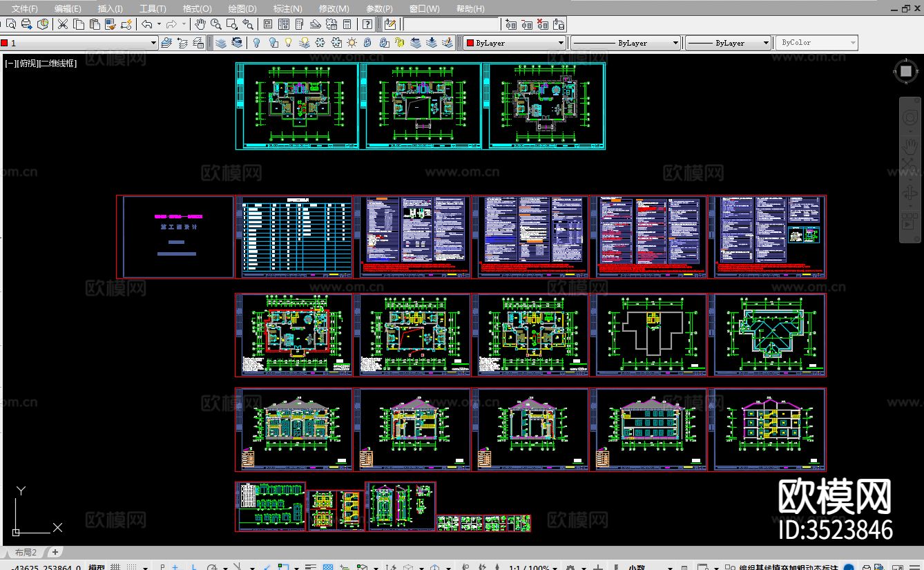The height and width of the screenshot is (570, 924).
Task: Click the Zoom Previous icon
Action: coord(248,24)
